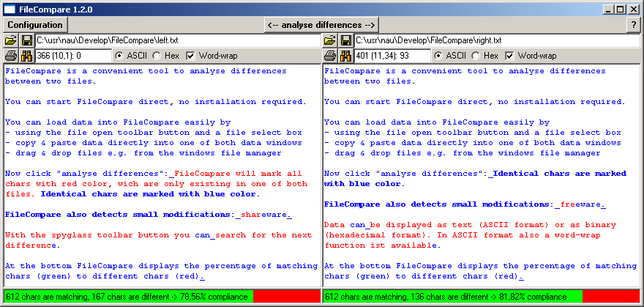Minimize the FileCompare window
The width and height of the screenshot is (644, 307).
pos(610,9)
